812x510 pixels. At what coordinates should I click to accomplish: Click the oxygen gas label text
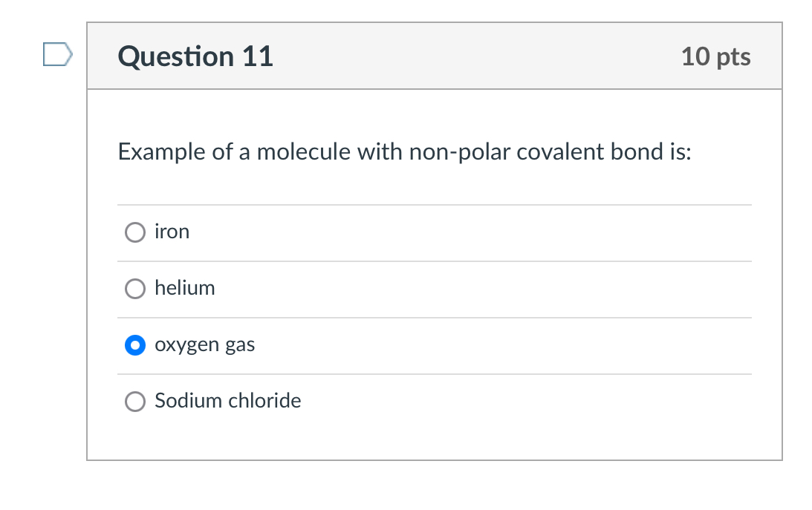pyautogui.click(x=204, y=344)
